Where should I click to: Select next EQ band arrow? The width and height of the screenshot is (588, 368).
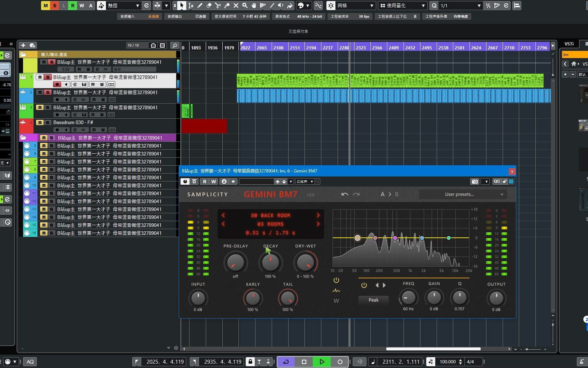[384, 285]
